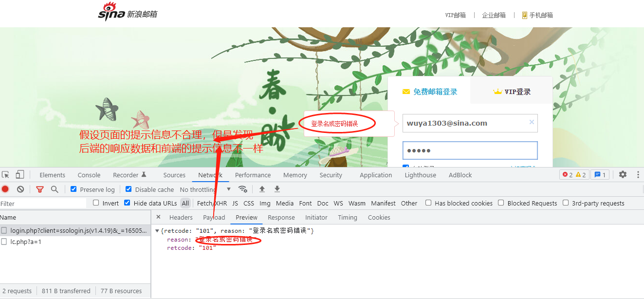Click the errors and warnings counter
Screen dimensions: 644x299
574,175
